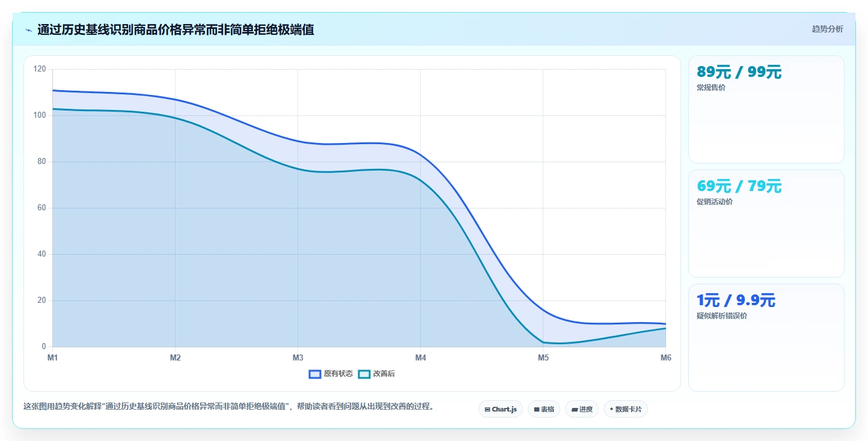The height and width of the screenshot is (441, 868).
Task: Toggle the 原有状态 legend series
Action: coord(331,374)
